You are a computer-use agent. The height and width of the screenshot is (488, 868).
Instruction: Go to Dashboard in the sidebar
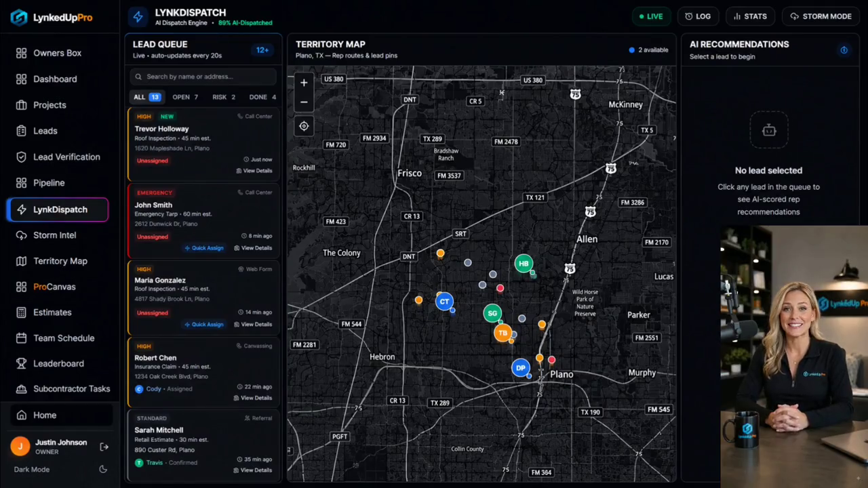[x=55, y=79]
